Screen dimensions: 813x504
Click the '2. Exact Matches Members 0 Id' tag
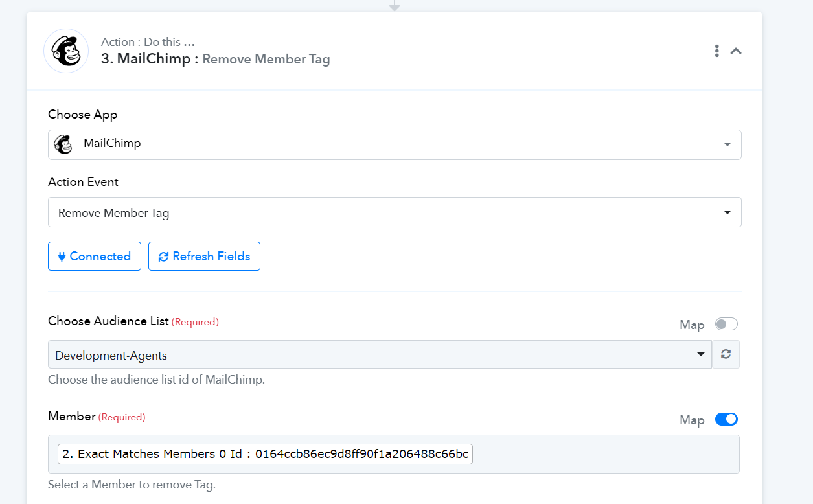pos(266,454)
